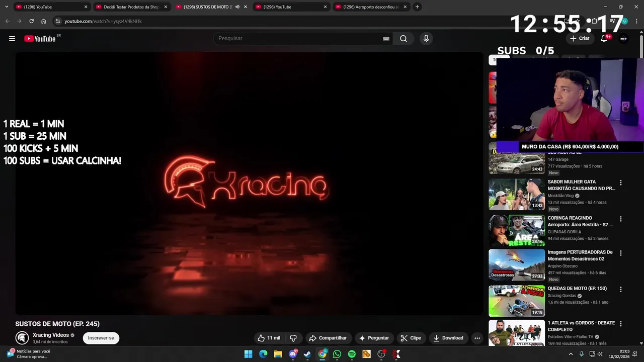The width and height of the screenshot is (644, 362).
Task: Expand the Chrome tab search dropdown
Action: point(7,7)
